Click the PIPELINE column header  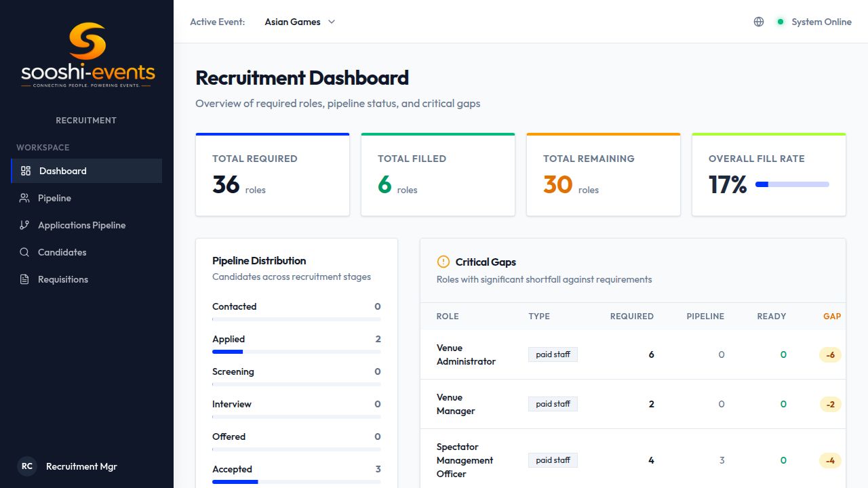705,317
